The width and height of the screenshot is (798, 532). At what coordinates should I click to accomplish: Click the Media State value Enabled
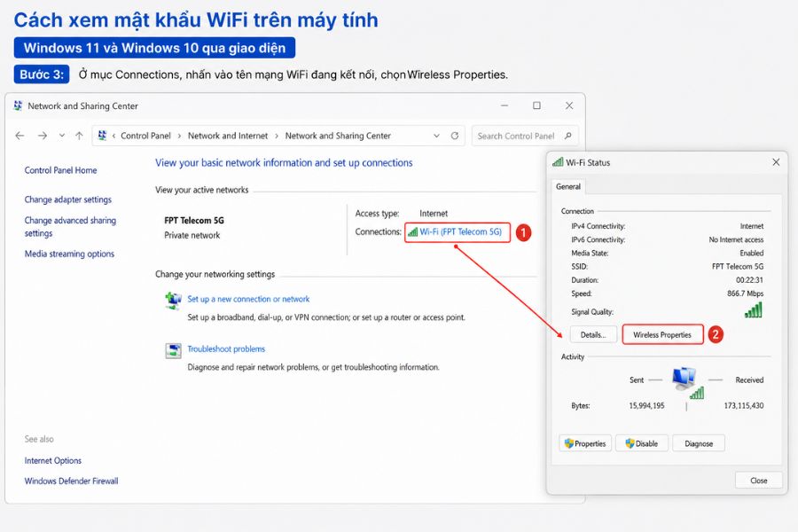point(752,253)
